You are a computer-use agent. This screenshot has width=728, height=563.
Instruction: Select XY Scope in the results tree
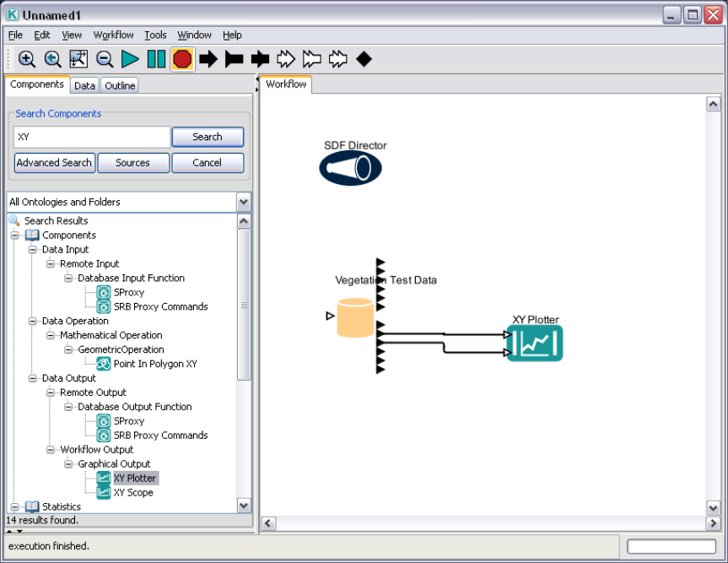(133, 493)
